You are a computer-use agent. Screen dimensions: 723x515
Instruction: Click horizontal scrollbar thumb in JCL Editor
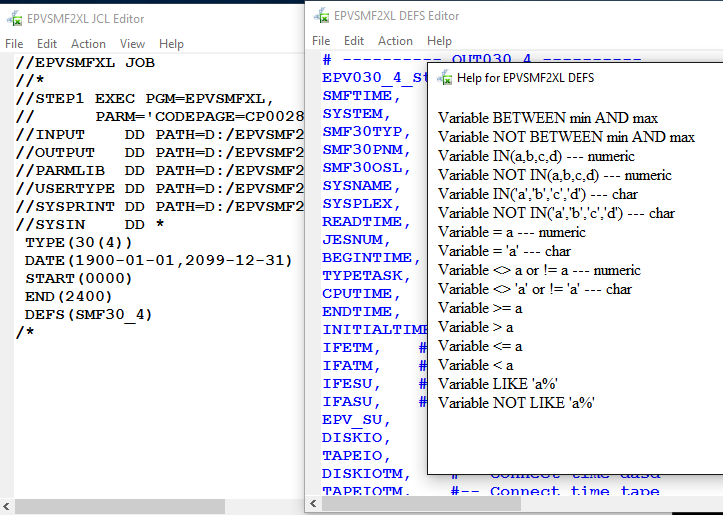point(120,506)
